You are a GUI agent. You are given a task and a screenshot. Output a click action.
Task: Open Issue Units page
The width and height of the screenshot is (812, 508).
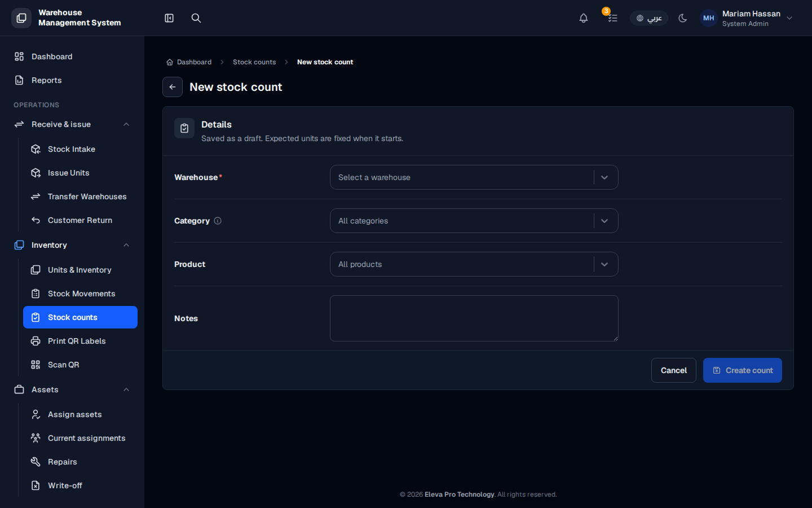click(80, 173)
